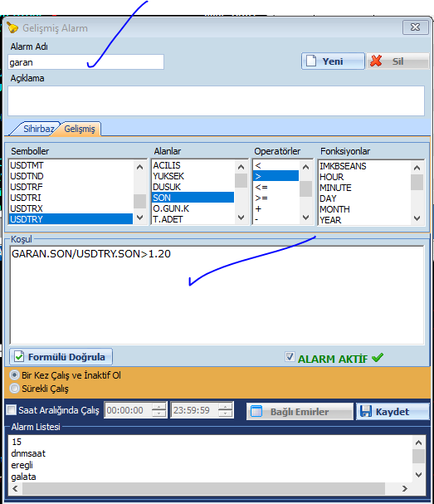The width and height of the screenshot is (434, 504).
Task: Open the Gelişmiş tab
Action: click(80, 129)
